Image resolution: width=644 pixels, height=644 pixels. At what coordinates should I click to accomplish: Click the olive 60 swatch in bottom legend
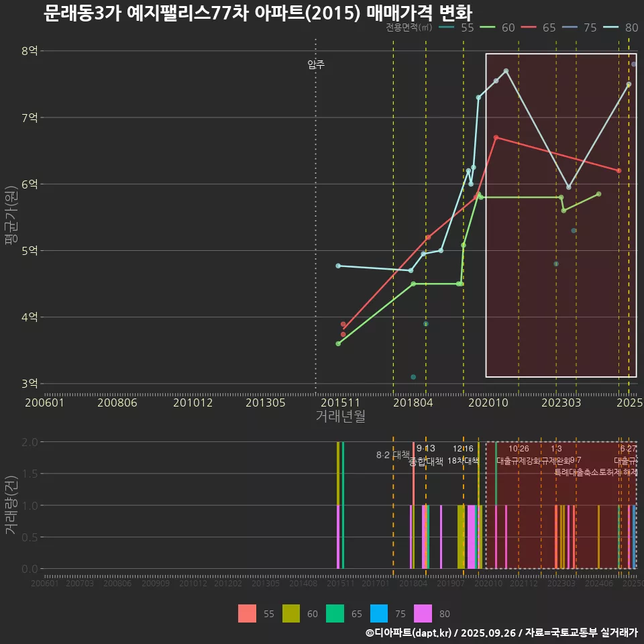click(291, 613)
